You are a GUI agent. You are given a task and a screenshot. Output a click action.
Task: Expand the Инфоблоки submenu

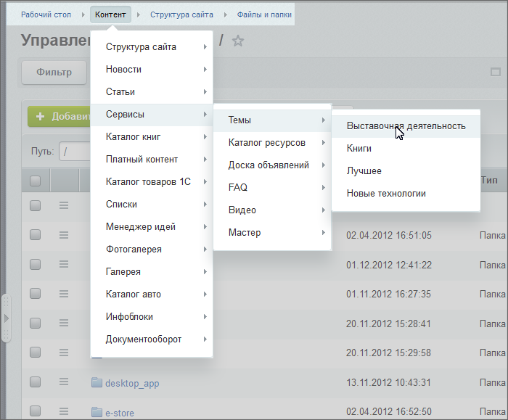[151, 316]
